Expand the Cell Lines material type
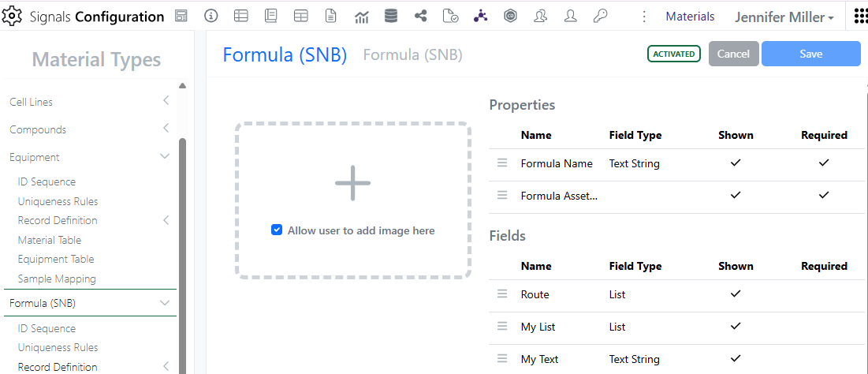This screenshot has height=374, width=868. (166, 101)
